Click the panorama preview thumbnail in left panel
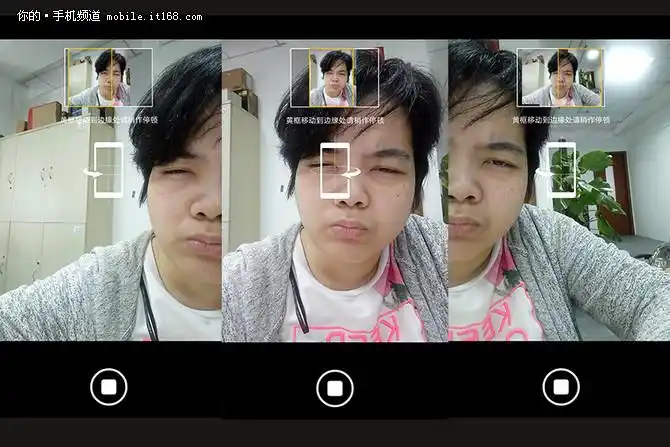The image size is (670, 447). coord(109,78)
